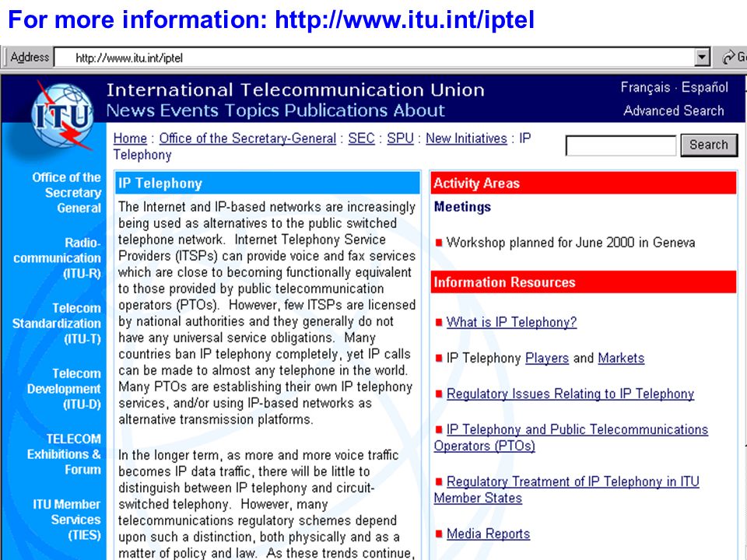The image size is (747, 560).
Task: Switch language to Français
Action: click(646, 87)
